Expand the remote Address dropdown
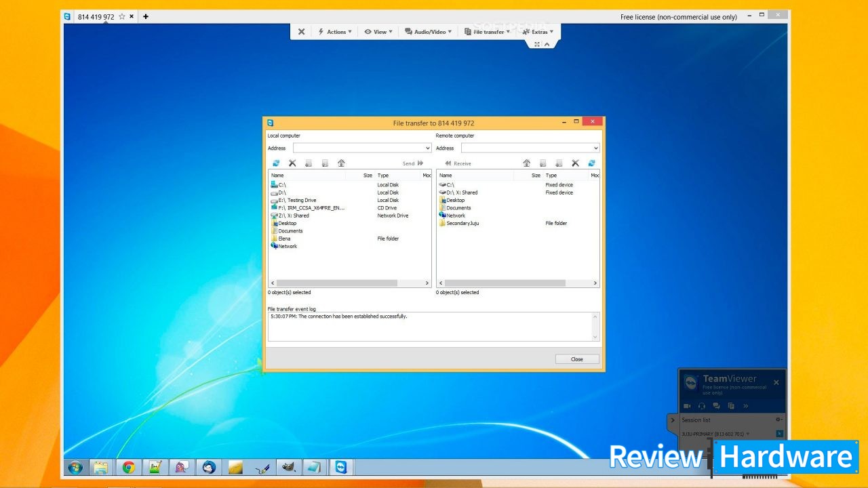 click(595, 148)
